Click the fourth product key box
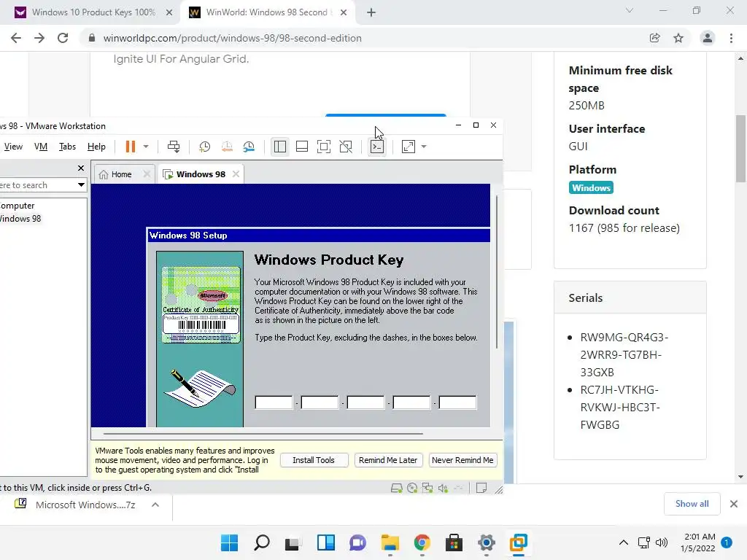Screen dimensions: 747x560 pyautogui.click(x=411, y=402)
